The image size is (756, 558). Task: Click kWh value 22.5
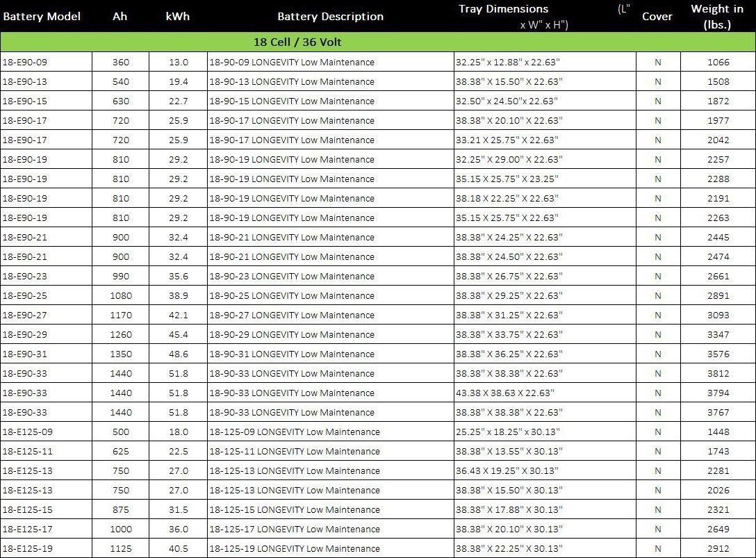179,452
